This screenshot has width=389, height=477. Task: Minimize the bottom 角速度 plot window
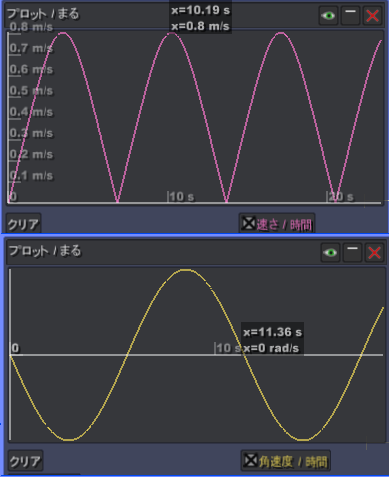(352, 252)
